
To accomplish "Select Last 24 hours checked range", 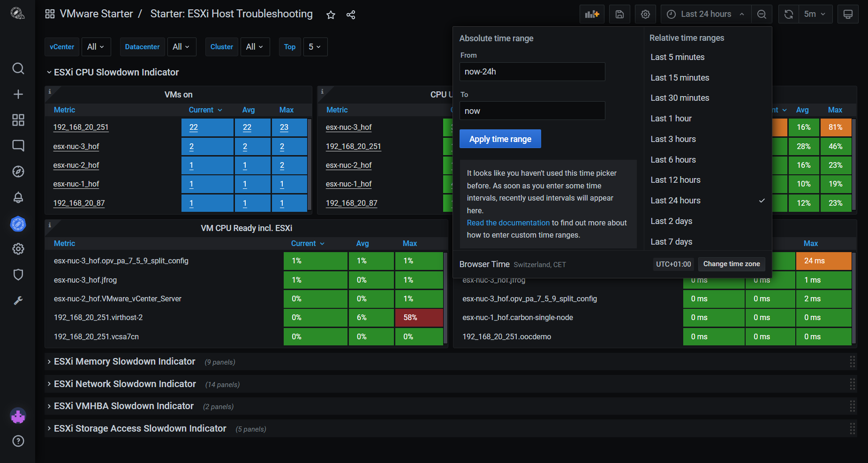I will point(708,201).
